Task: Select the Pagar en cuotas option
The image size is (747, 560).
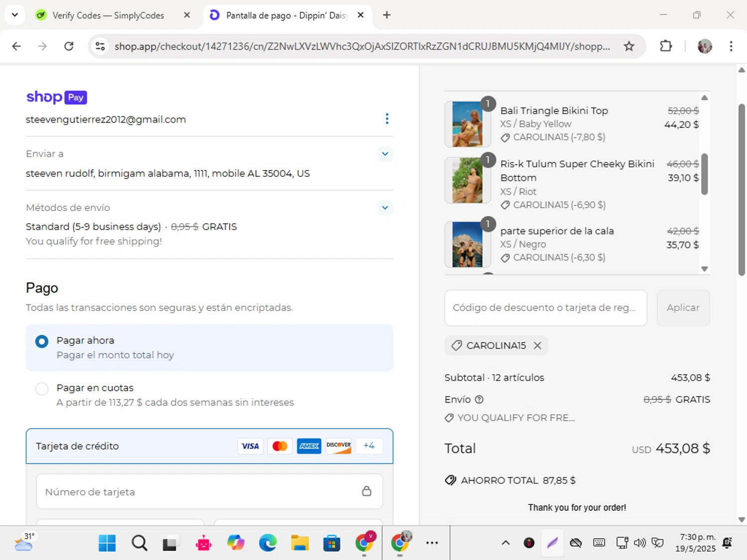Action: (x=42, y=389)
